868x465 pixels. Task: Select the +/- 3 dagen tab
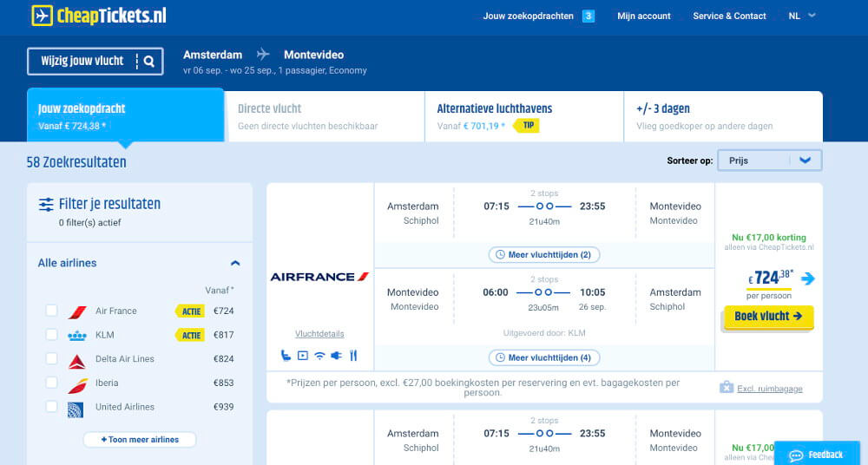click(723, 116)
